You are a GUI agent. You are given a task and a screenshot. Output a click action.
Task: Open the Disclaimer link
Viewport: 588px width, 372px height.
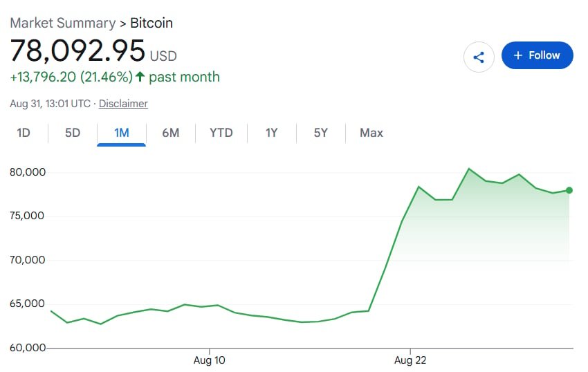(x=123, y=104)
